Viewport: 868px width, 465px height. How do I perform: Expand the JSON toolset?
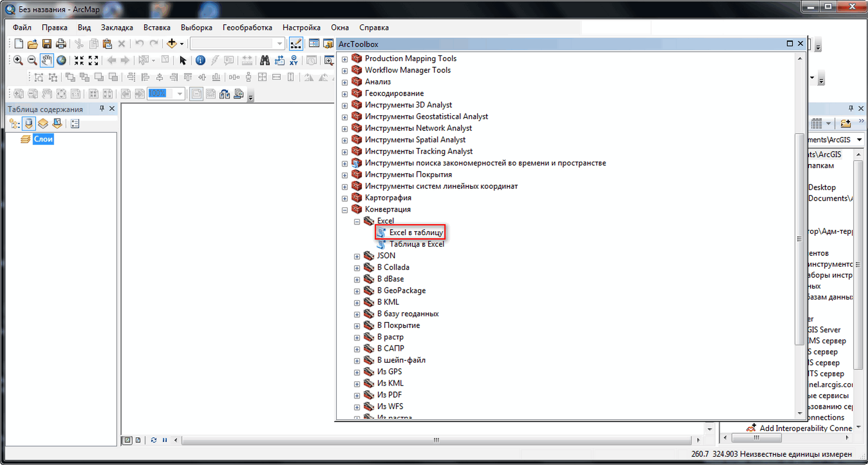pos(357,256)
